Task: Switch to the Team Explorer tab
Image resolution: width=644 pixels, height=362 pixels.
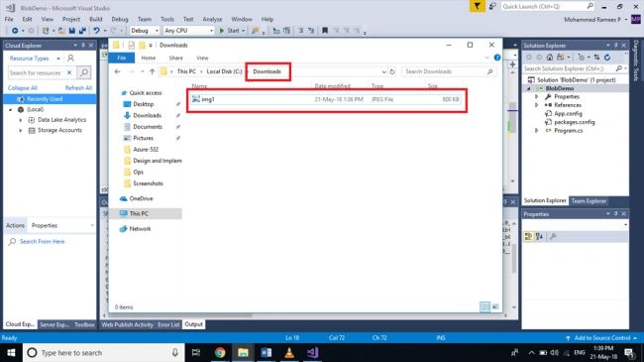Action: (x=589, y=201)
